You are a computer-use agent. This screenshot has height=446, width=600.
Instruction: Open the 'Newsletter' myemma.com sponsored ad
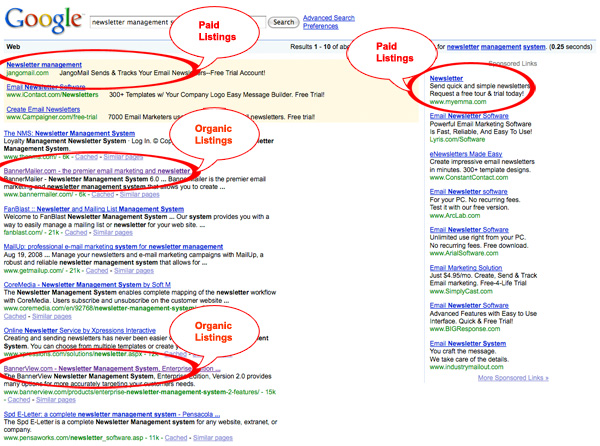[x=446, y=78]
